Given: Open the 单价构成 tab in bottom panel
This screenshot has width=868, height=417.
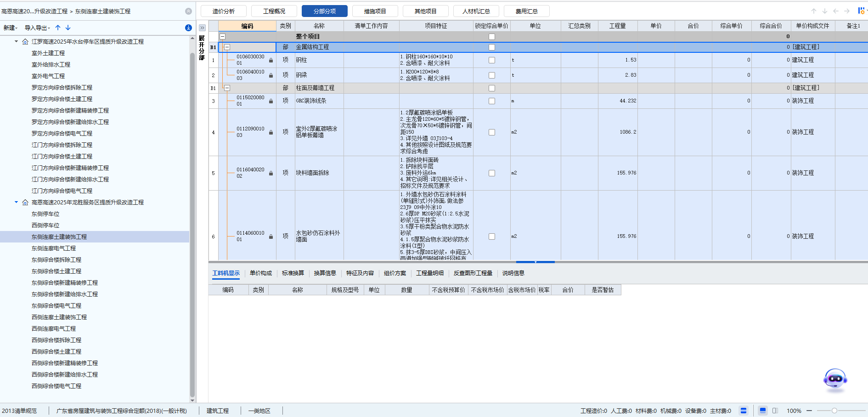Looking at the screenshot, I should pyautogui.click(x=260, y=273).
